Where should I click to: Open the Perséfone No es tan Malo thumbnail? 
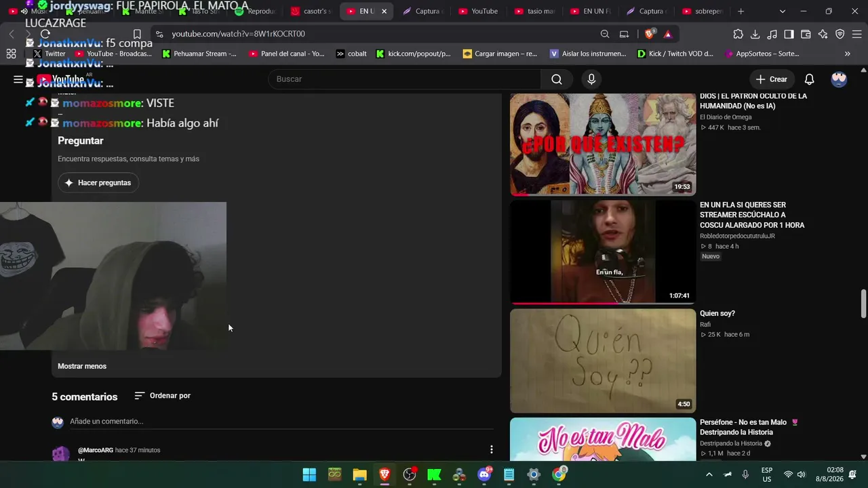coord(603,439)
